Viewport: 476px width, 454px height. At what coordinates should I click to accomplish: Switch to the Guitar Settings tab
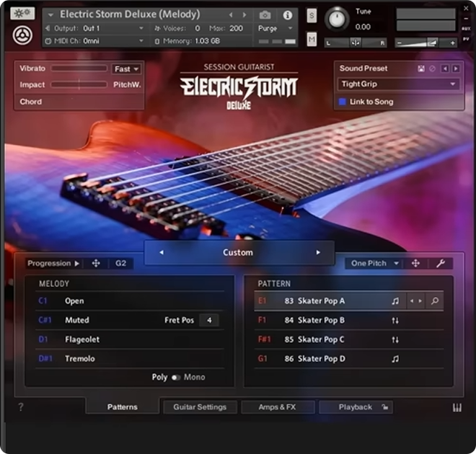click(200, 407)
